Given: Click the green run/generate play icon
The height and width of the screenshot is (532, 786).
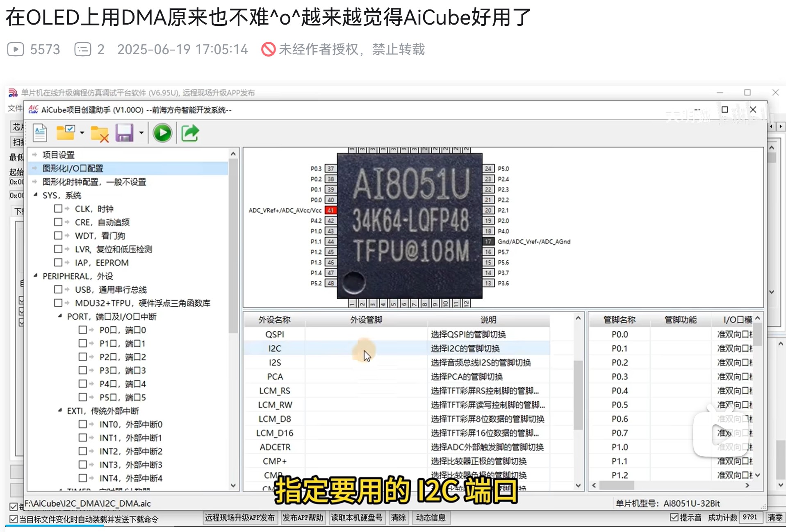Looking at the screenshot, I should pyautogui.click(x=162, y=133).
